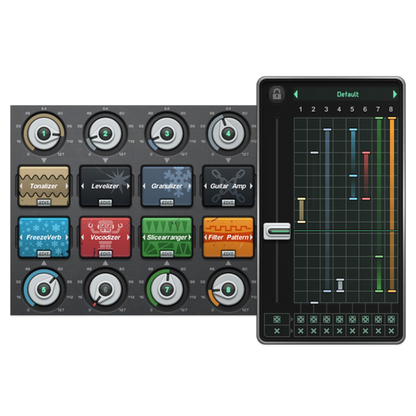Switch to previous preset with the left arrow
416x416 pixels.
296,94
